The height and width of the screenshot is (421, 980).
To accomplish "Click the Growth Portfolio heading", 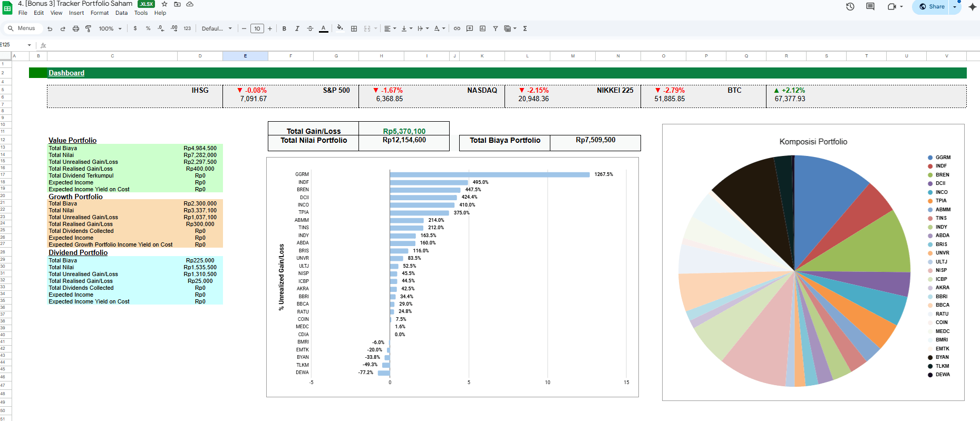I will (x=76, y=197).
